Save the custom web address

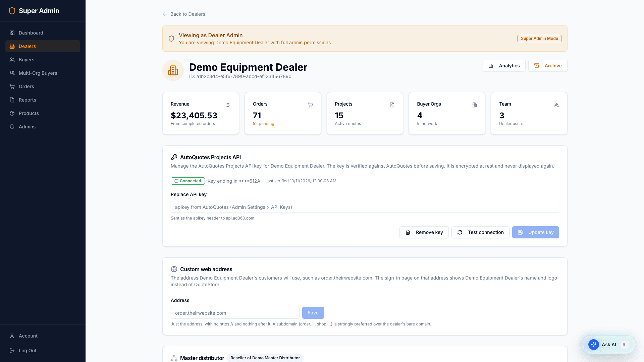tap(313, 313)
